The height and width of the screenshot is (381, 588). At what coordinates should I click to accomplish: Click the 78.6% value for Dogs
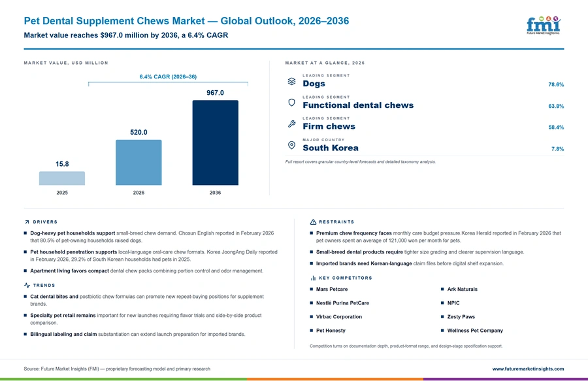click(556, 84)
